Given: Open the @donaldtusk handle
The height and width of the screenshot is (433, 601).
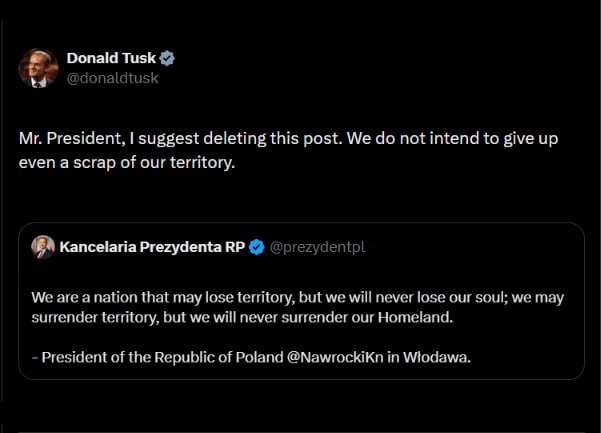Looking at the screenshot, I should pyautogui.click(x=112, y=78).
